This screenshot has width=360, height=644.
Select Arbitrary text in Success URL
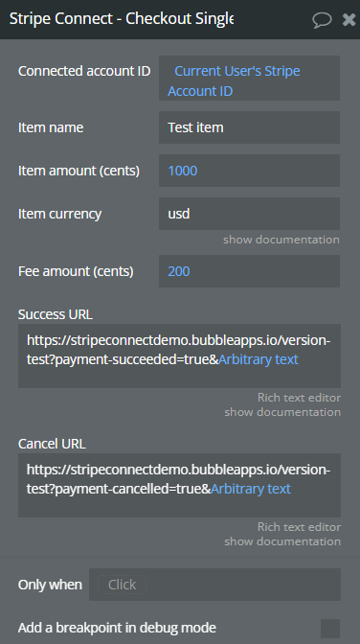(x=259, y=359)
